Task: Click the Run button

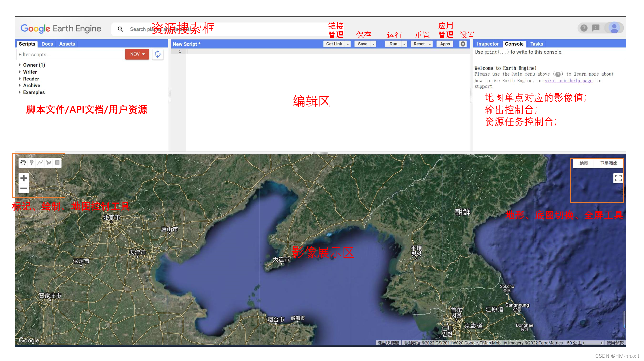Action: click(x=393, y=44)
